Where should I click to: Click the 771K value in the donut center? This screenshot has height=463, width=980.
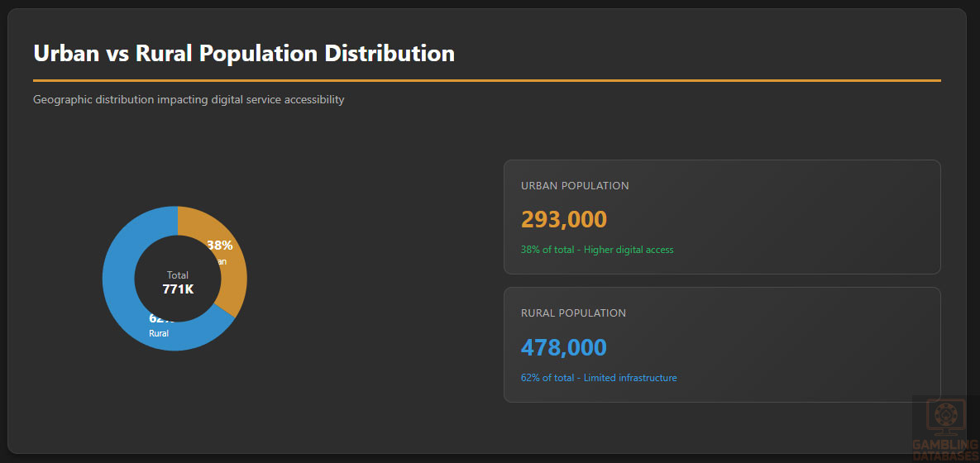tap(178, 289)
